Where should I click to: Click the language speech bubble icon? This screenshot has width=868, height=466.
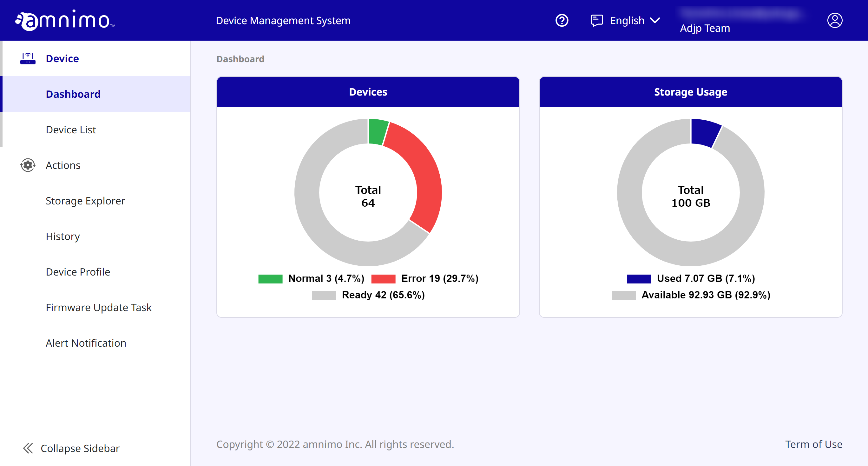pos(597,20)
